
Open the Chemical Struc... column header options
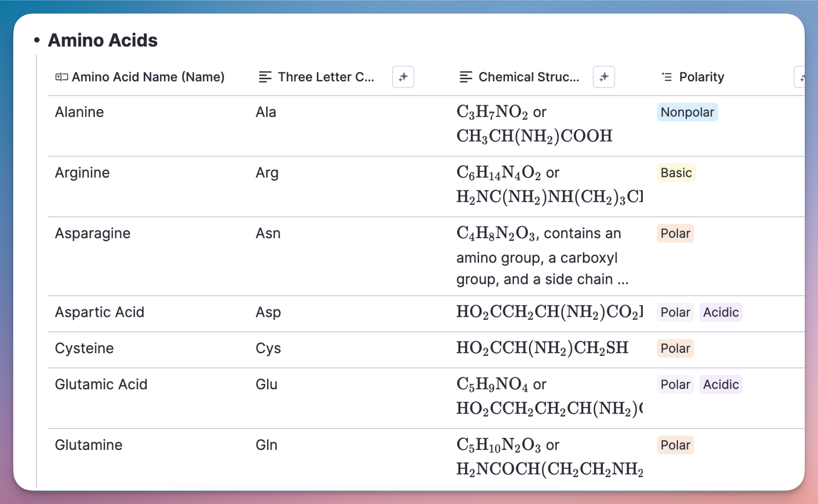tap(528, 77)
